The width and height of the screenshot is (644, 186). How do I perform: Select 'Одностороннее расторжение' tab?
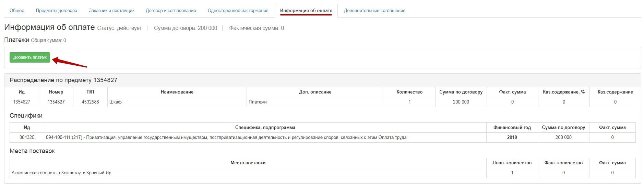click(x=238, y=11)
